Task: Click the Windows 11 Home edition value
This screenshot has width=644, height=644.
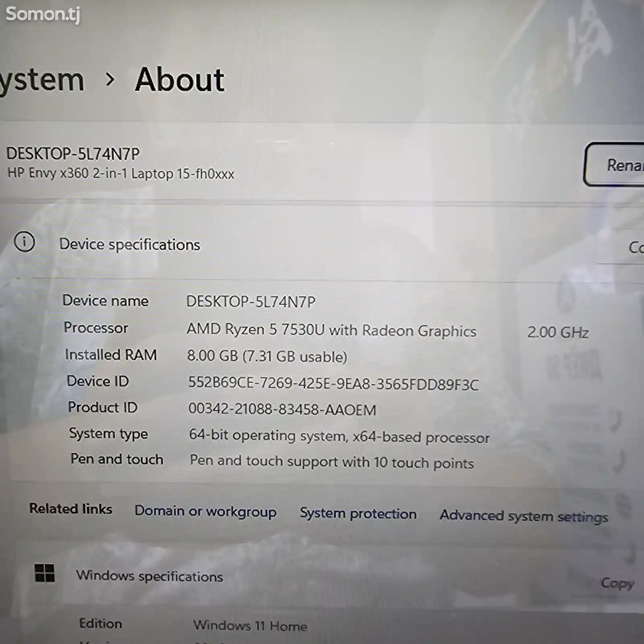Action: 250,625
